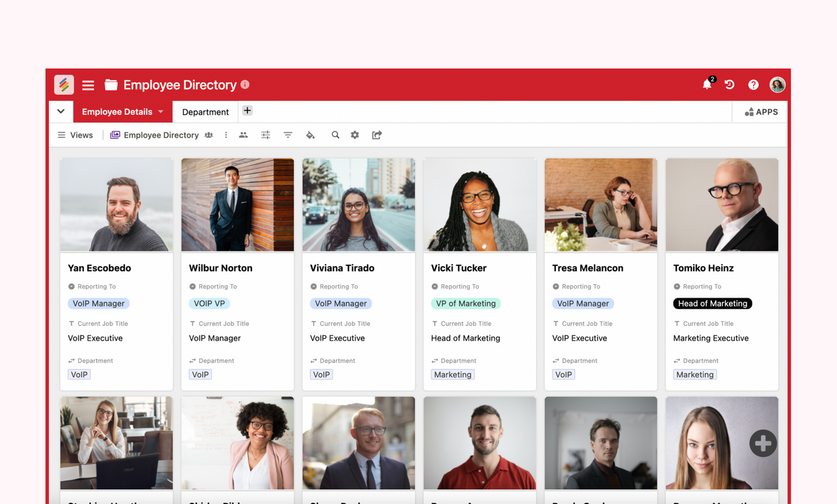This screenshot has width=837, height=504.
Task: Click the share/export view icon
Action: pyautogui.click(x=377, y=135)
